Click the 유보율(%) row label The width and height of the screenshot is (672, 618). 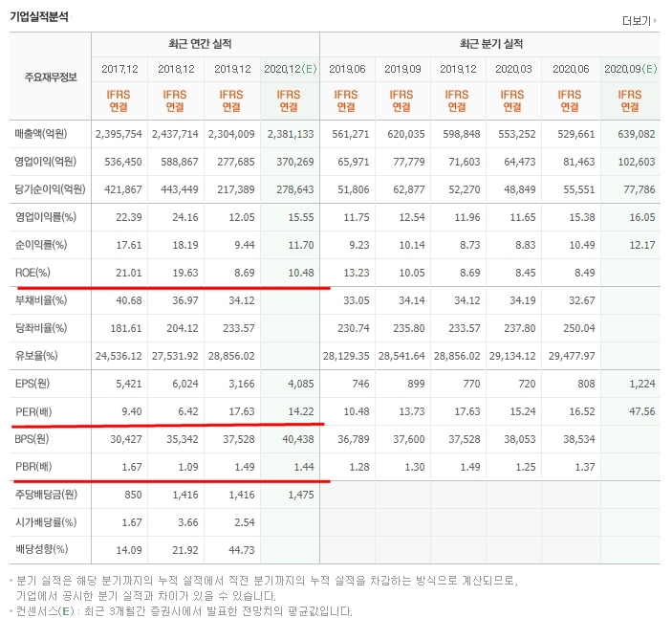(36, 356)
